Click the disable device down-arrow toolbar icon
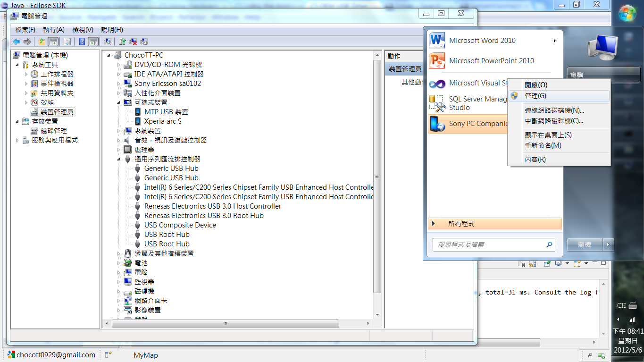Screen dimensions: 644x362 144,42
